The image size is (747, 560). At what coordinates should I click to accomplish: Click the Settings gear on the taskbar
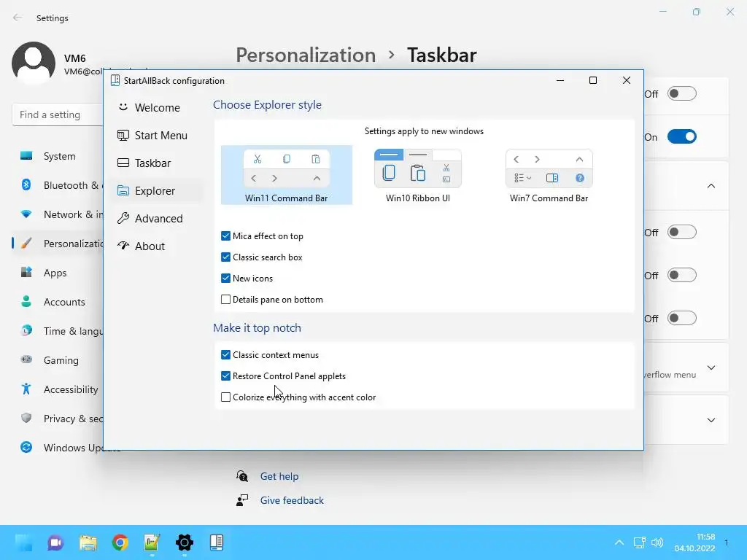click(185, 542)
